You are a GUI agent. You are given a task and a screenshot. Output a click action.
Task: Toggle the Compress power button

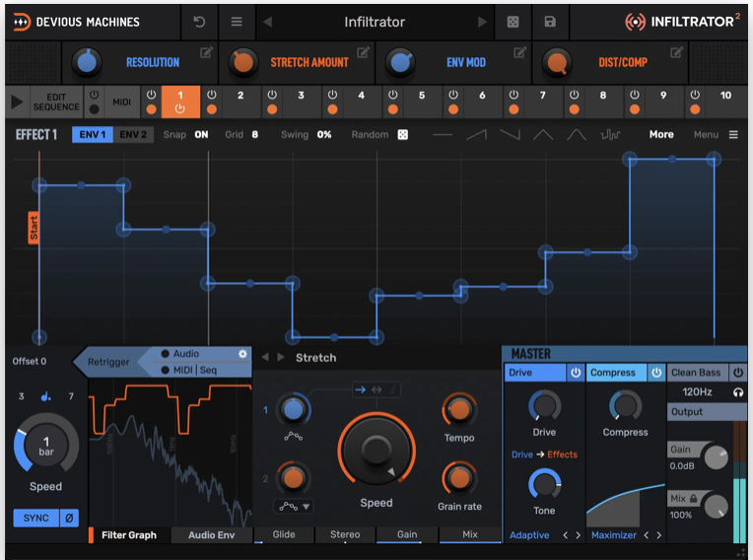(656, 373)
